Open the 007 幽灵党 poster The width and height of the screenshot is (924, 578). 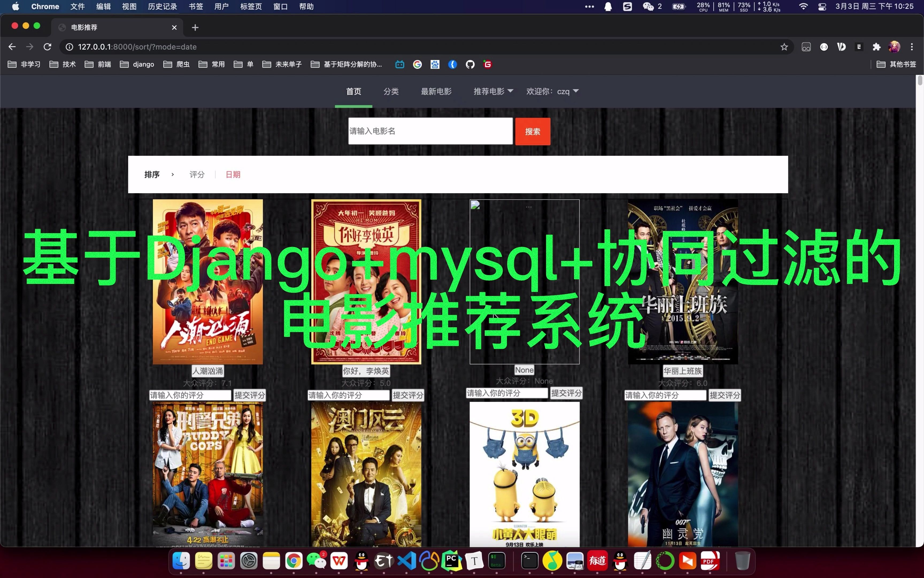(x=683, y=474)
